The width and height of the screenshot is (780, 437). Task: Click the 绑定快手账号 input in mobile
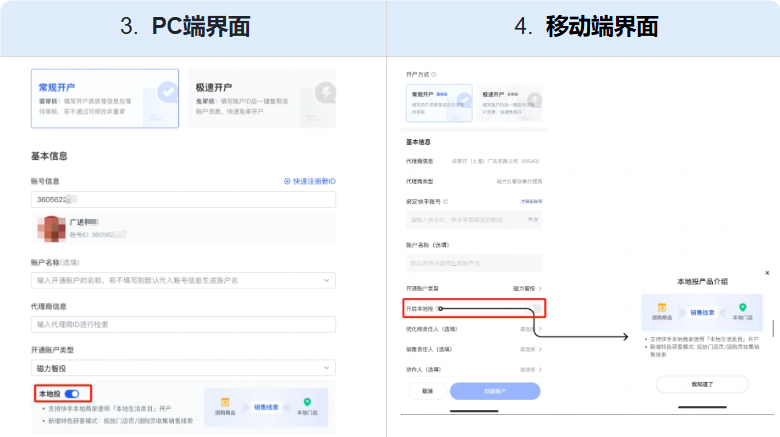(474, 219)
